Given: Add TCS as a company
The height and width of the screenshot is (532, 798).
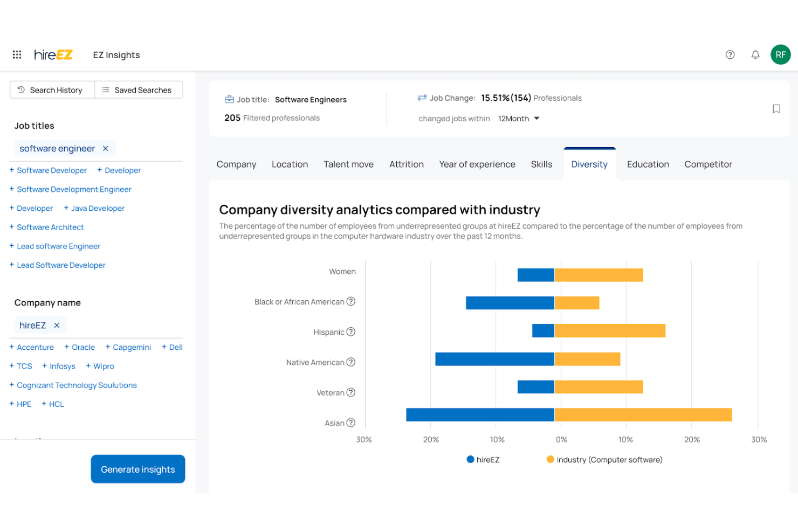Looking at the screenshot, I should (x=20, y=366).
